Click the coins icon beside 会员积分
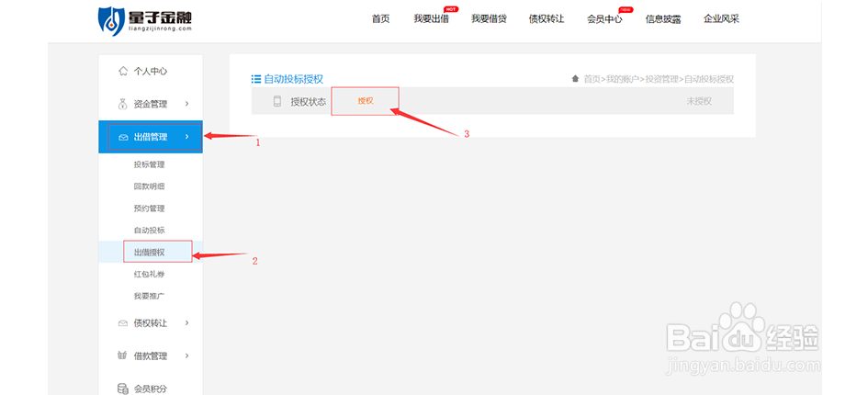Screen dimensions: 868x395 click(123, 389)
